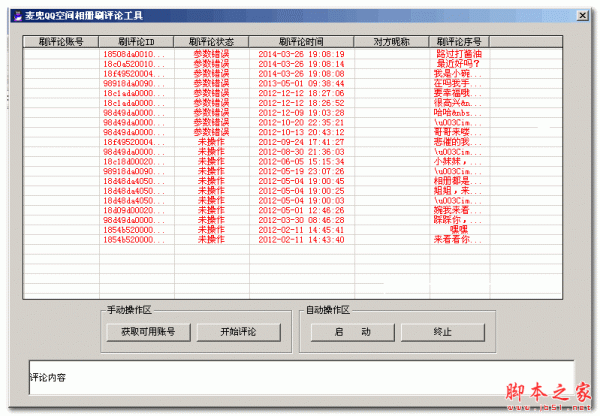Click 参数错误 status in 2014-03-26 19:08:19 row
The width and height of the screenshot is (600, 416).
pos(211,54)
